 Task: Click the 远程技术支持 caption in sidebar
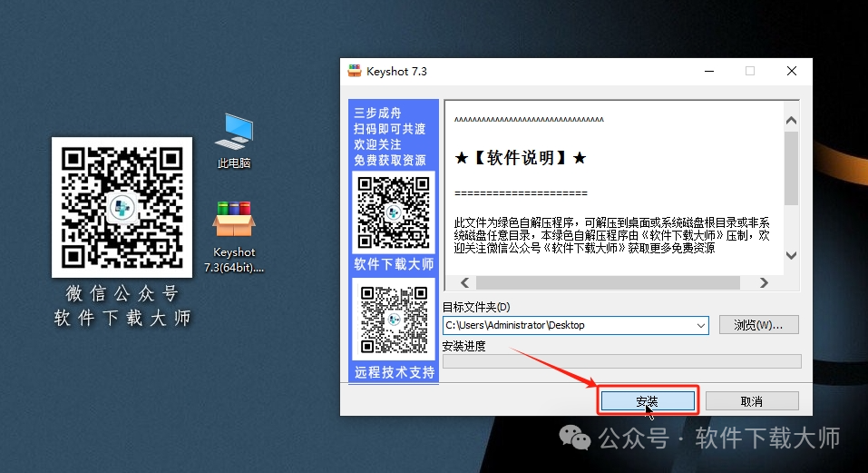[395, 372]
